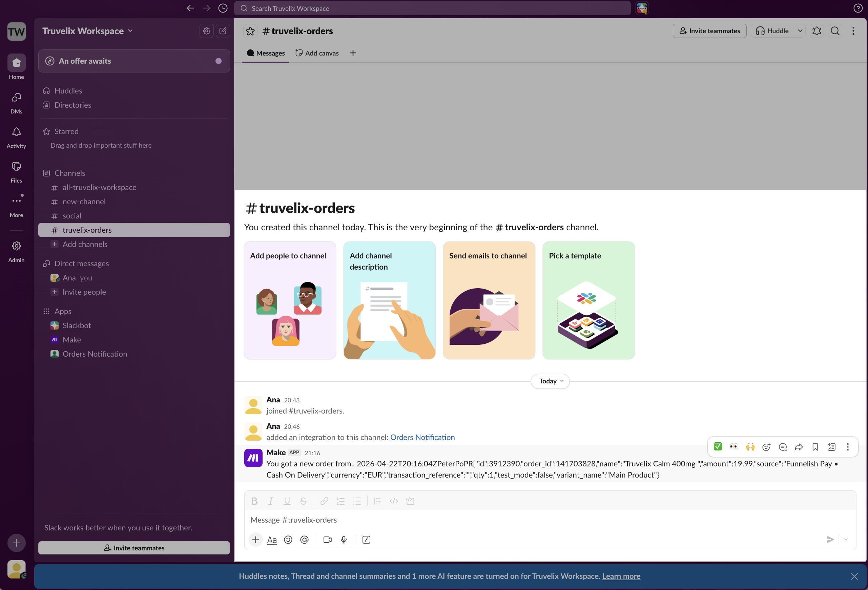Open Huddle options dropdown arrow
868x590 pixels.
point(800,31)
